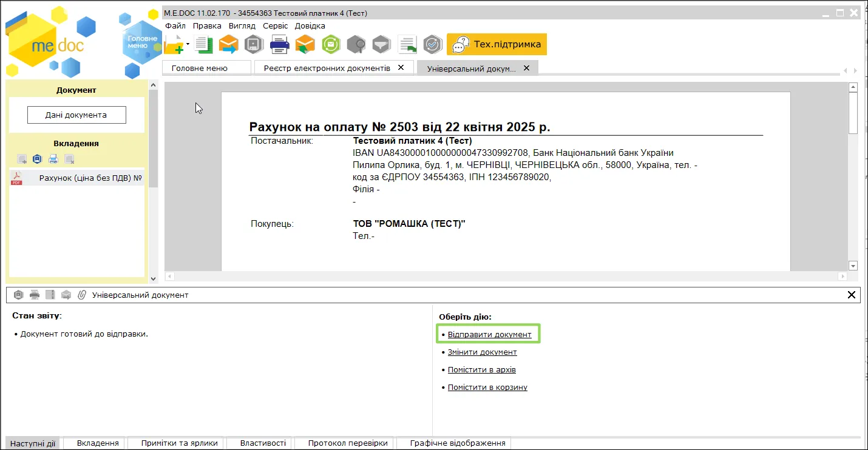The height and width of the screenshot is (450, 868).
Task: Click the Дані документа button
Action: pos(76,115)
